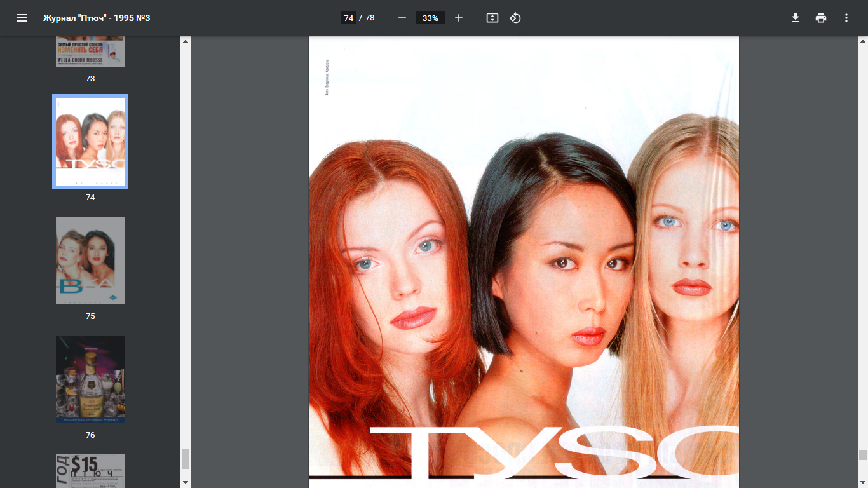The height and width of the screenshot is (488, 868).
Task: Click main document scrollbar down arrow
Action: pos(863,483)
